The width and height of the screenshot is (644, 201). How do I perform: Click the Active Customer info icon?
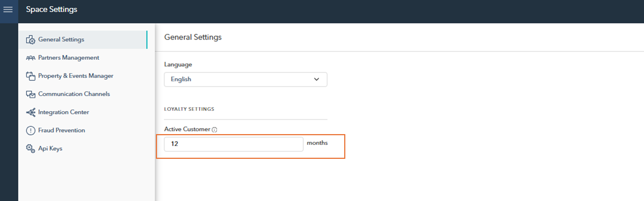215,130
